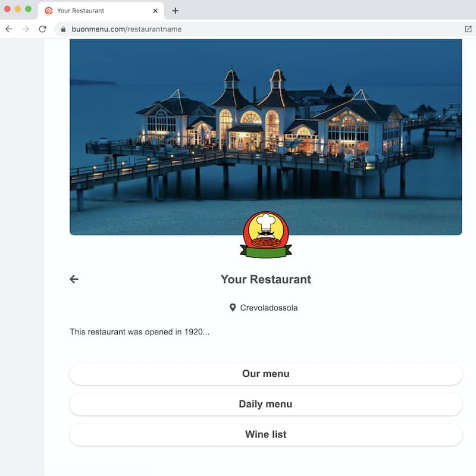This screenshot has width=476, height=476.
Task: Click the open-in-new-window icon in address bar
Action: coord(468,29)
